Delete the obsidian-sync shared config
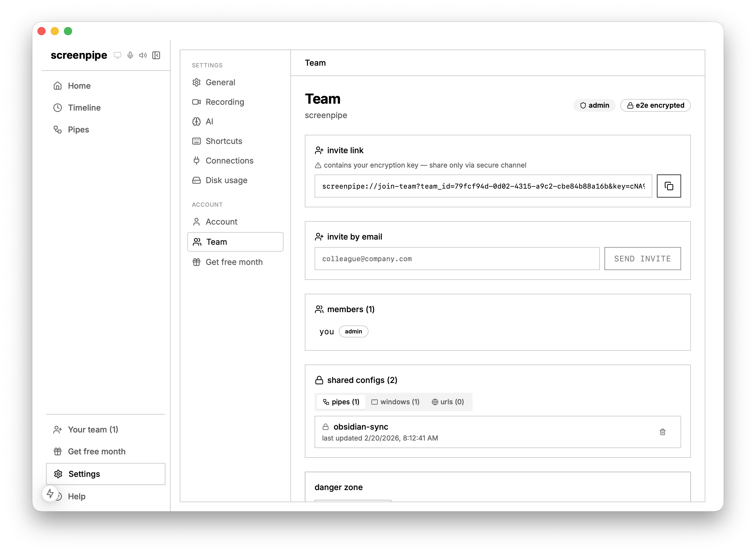 coord(662,432)
